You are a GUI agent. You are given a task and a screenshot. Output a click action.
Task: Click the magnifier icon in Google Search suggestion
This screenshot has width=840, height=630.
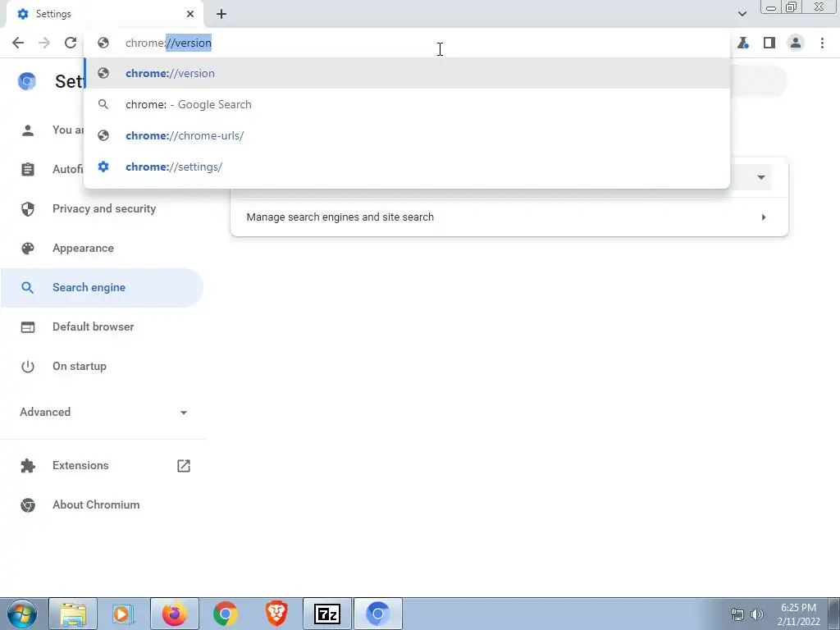[x=103, y=104]
